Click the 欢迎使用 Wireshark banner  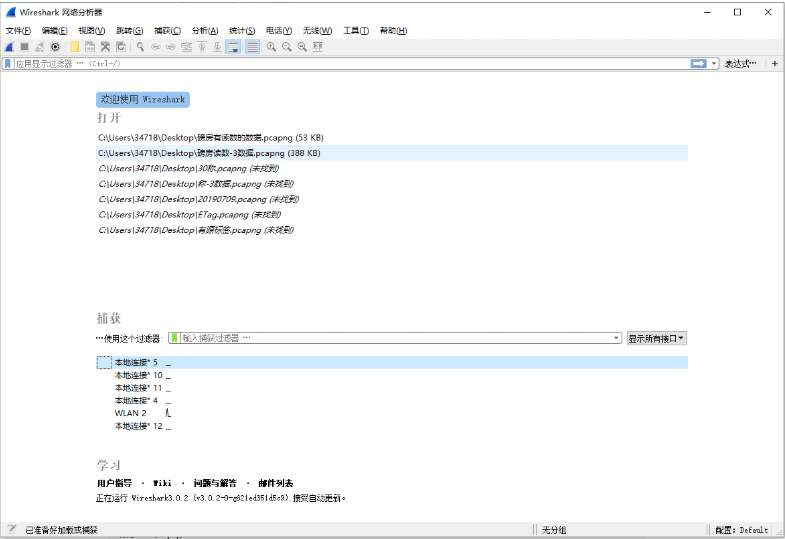(x=143, y=100)
